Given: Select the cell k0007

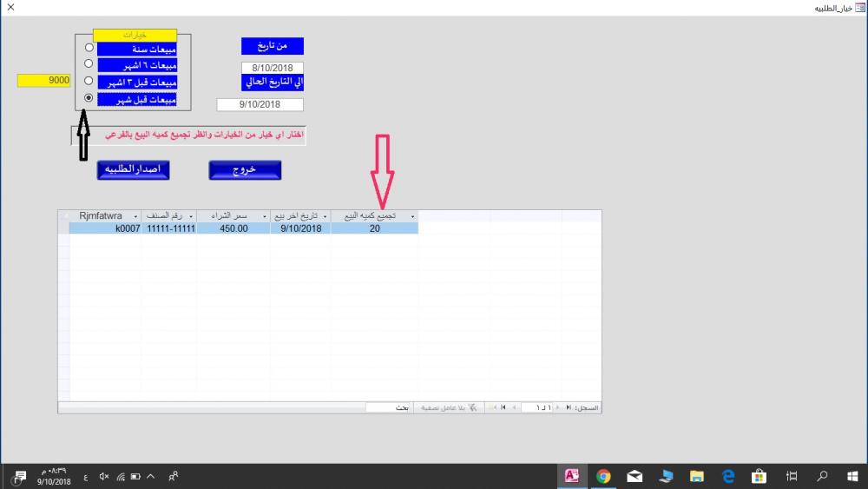Looking at the screenshot, I should click(x=105, y=228).
